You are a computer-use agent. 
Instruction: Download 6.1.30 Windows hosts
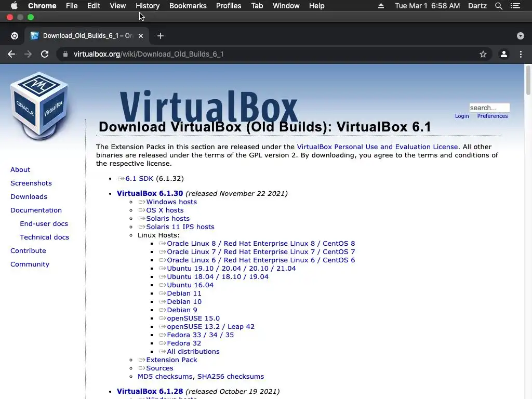(171, 202)
